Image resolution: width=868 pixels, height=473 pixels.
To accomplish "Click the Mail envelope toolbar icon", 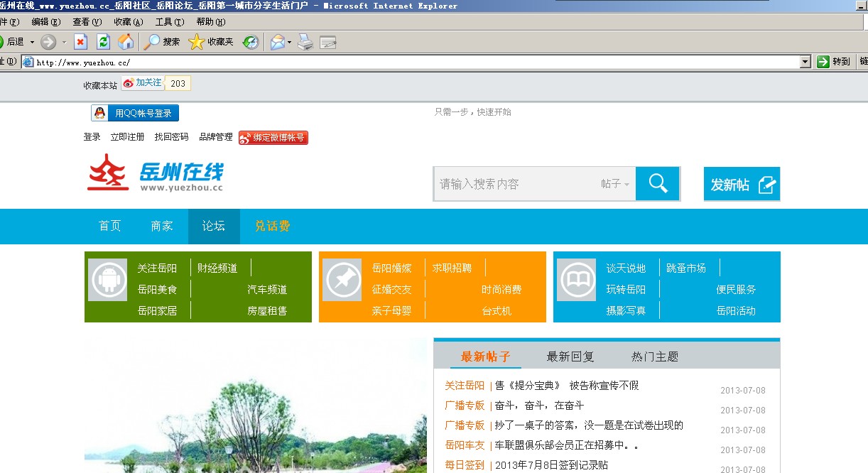I will point(277,42).
